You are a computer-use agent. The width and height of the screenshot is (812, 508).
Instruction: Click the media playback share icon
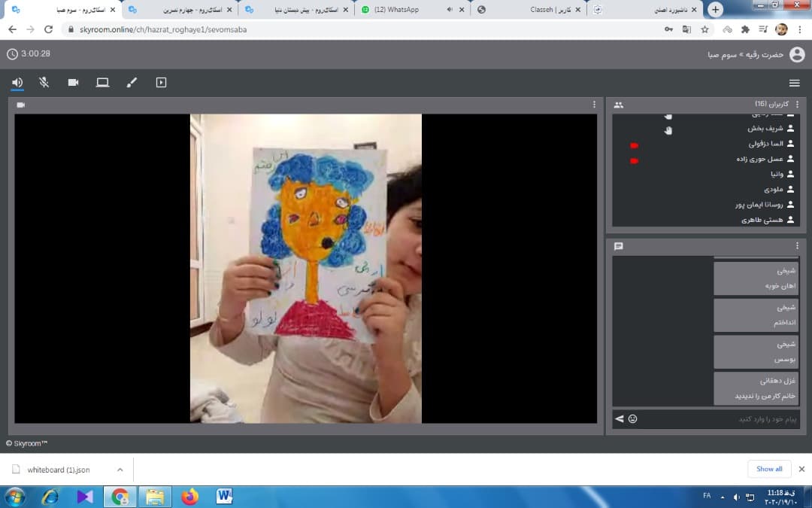[161, 83]
